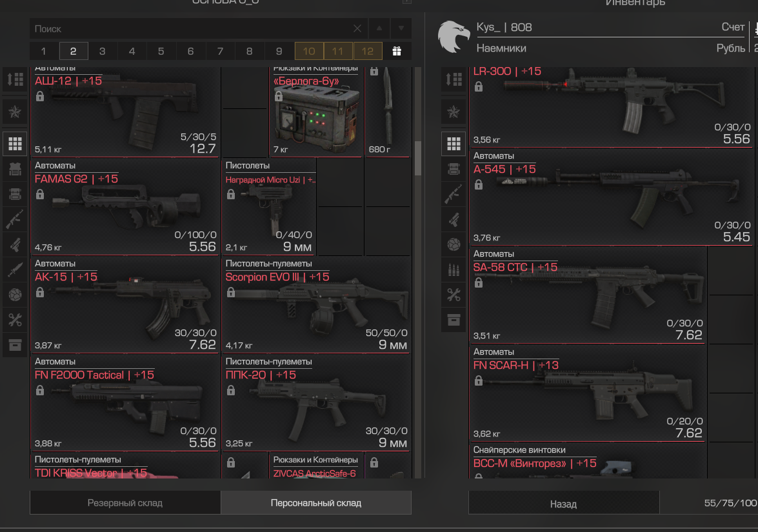
Task: Switch to page 3 tab
Action: coord(102,51)
